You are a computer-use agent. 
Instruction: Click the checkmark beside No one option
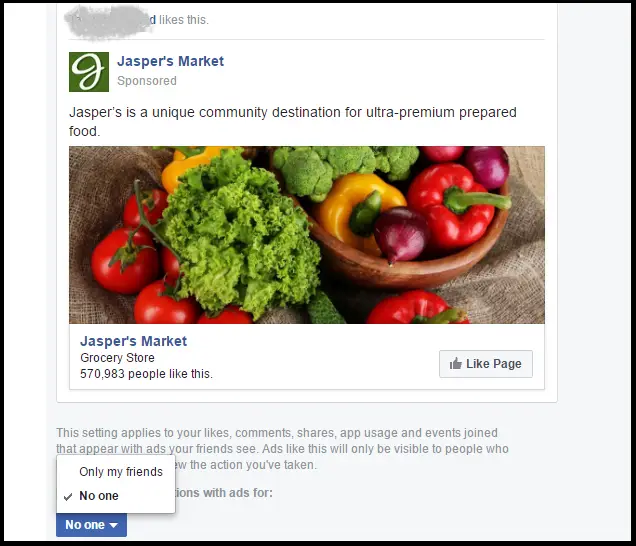(68, 496)
